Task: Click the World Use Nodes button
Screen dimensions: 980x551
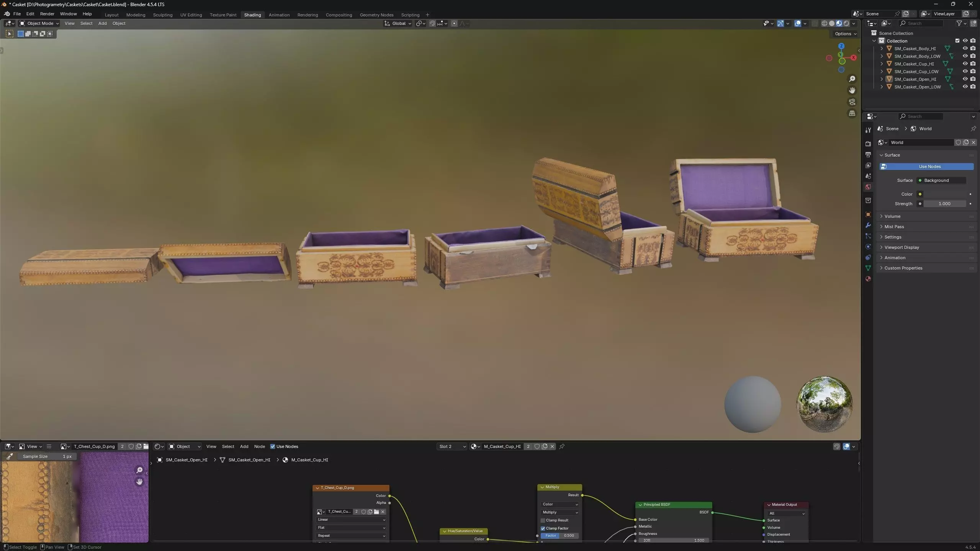Action: pyautogui.click(x=926, y=167)
